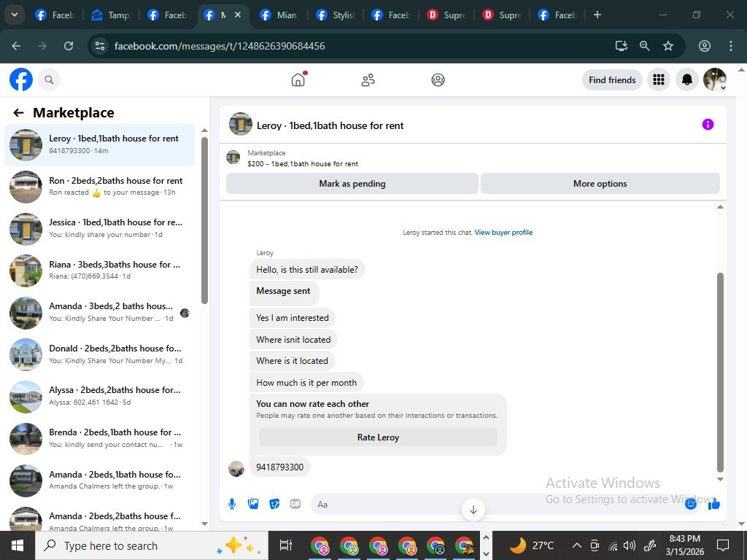Click the browser back arrow
This screenshot has width=747, height=560.
(16, 46)
